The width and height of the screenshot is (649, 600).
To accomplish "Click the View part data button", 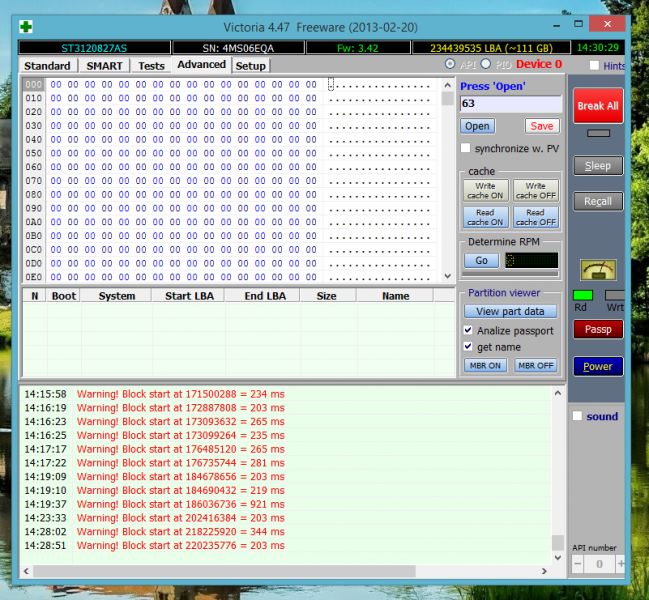I will point(510,311).
